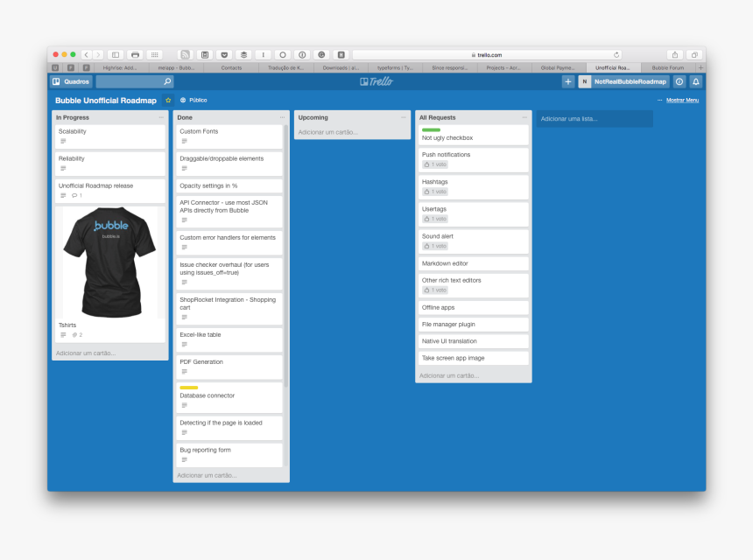Click the Top Sites grid icon in Safari toolbar

tap(155, 55)
